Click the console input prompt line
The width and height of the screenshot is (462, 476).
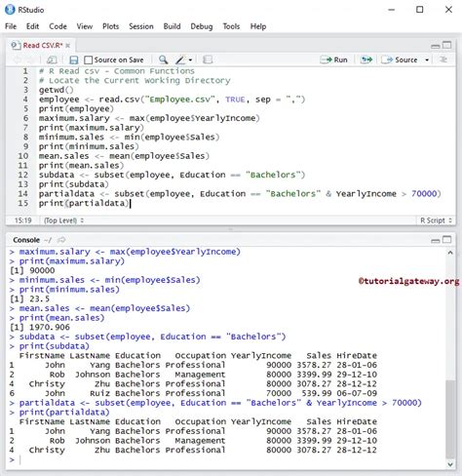click(x=227, y=459)
